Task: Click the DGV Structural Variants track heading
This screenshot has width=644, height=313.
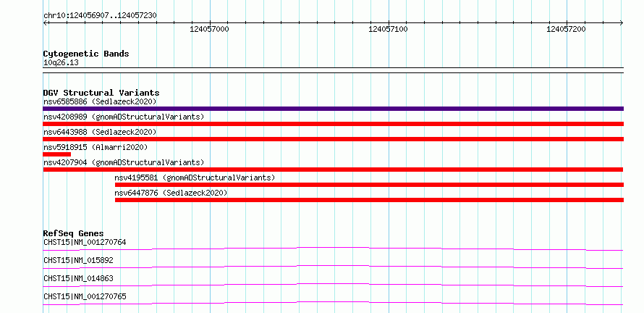Action: 101,93
